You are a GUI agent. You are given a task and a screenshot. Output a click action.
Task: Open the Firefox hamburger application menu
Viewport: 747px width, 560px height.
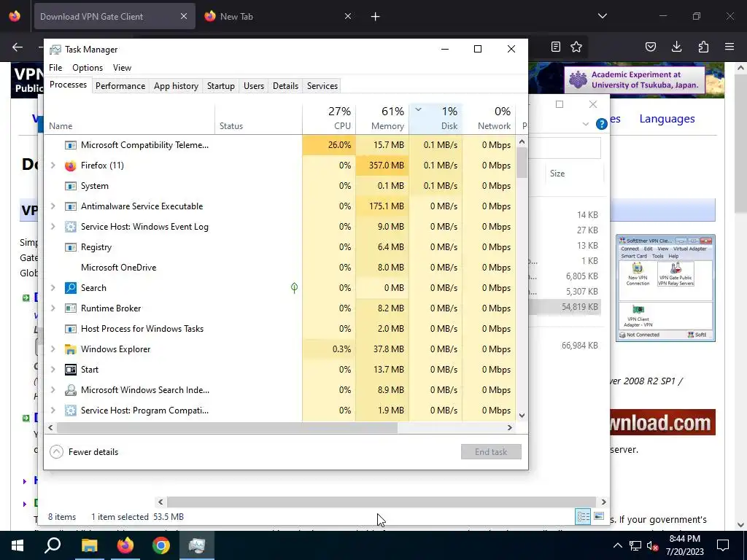point(729,47)
